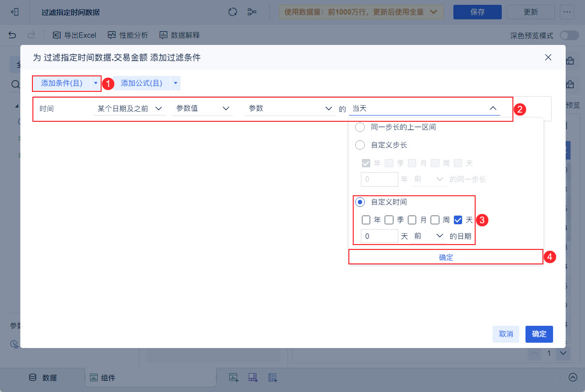Open the 前 dropdown for 的同一步长
Image resolution: width=585 pixels, height=392 pixels.
[429, 179]
